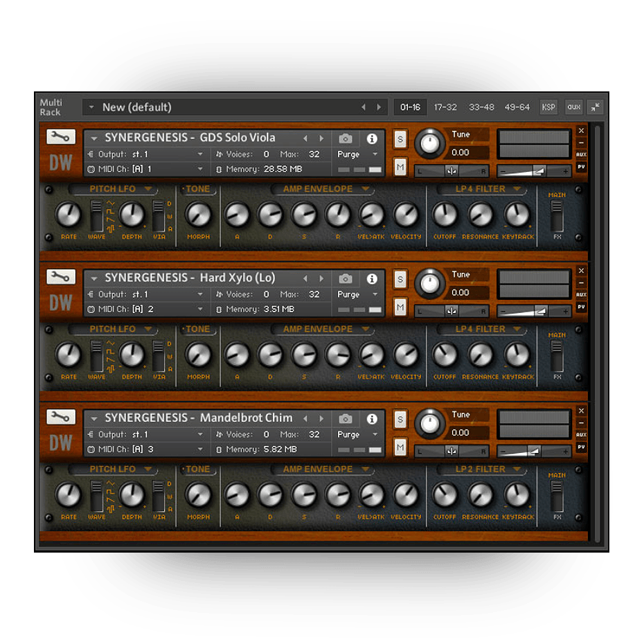Image resolution: width=644 pixels, height=644 pixels.
Task: Solo the Mandelbrot Chim instrument
Action: tap(400, 420)
